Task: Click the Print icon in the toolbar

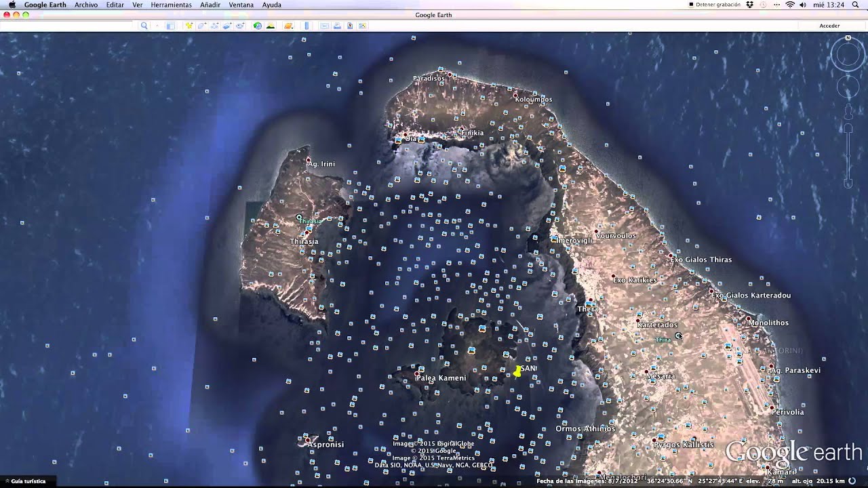Action: (x=337, y=26)
